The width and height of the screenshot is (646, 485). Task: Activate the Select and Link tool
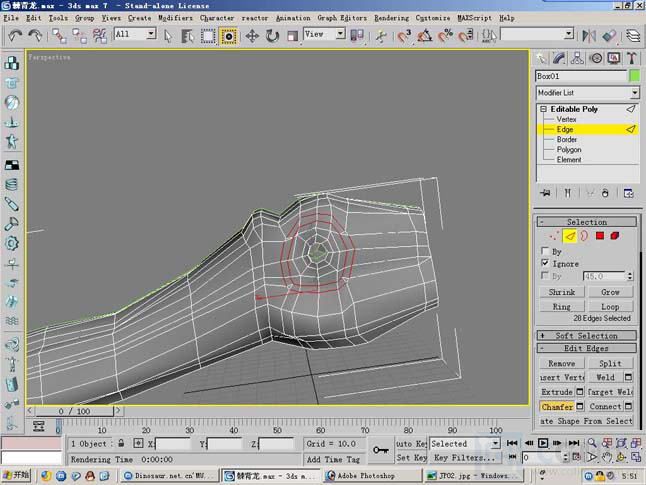click(x=59, y=36)
